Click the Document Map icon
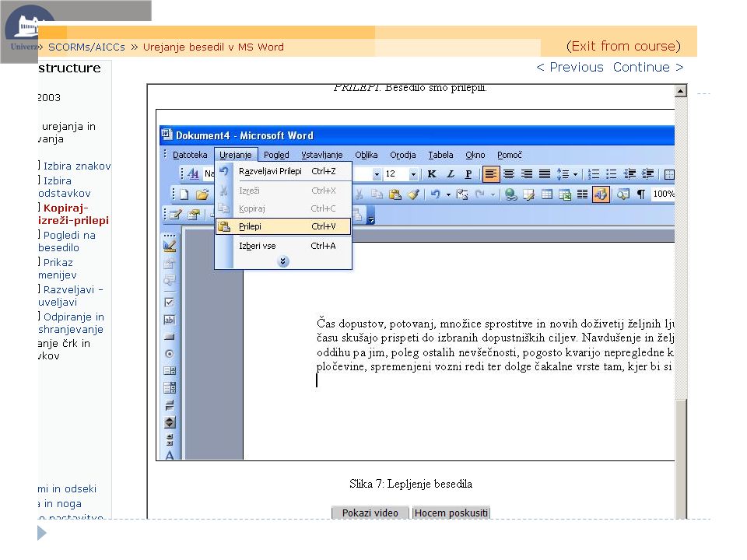This screenshot has height=560, width=747. (623, 194)
